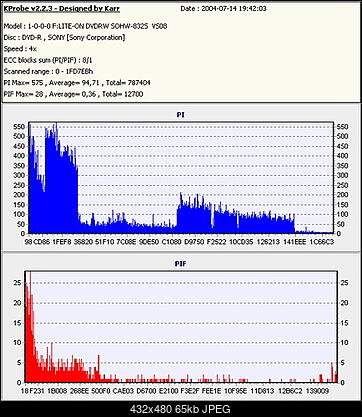
Task: Click PIF x-axis label "E2100"
Action: click(168, 391)
